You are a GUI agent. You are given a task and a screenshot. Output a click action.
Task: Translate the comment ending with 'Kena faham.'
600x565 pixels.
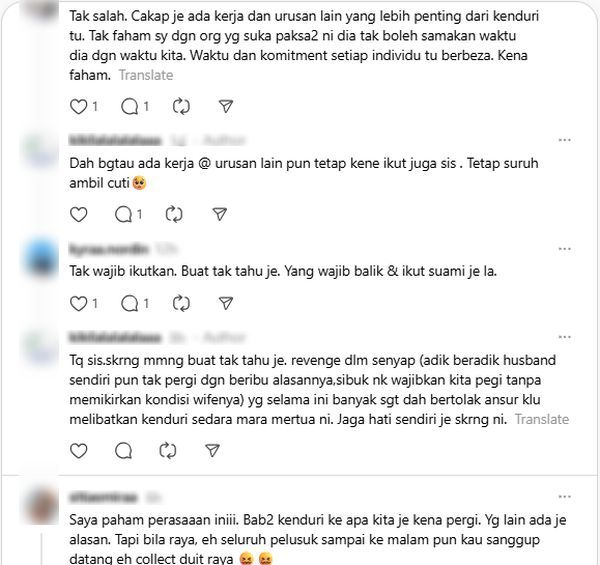(x=146, y=75)
